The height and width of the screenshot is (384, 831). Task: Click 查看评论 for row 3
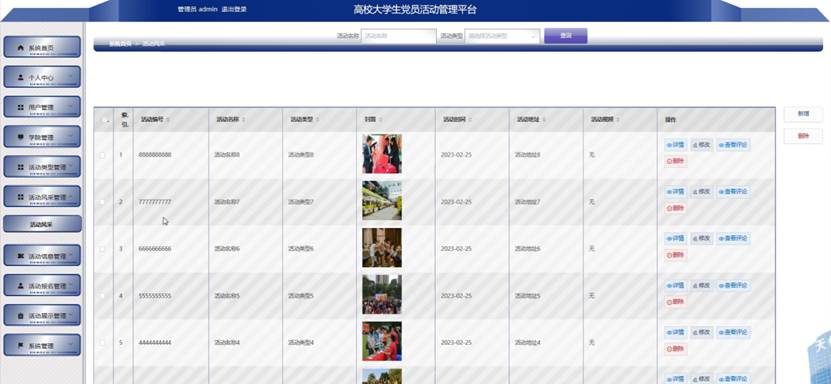pos(733,238)
